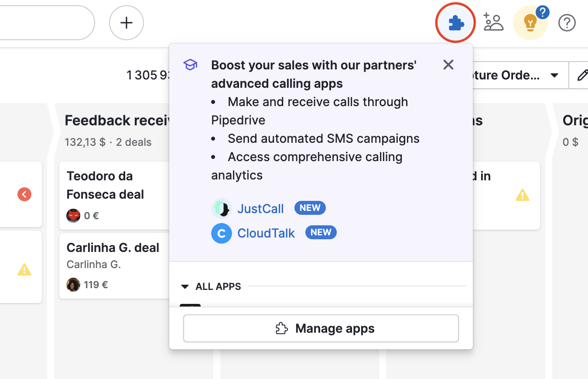Viewport: 588px width, 379px height.
Task: Open the What's new lightbulb icon
Action: pos(530,23)
